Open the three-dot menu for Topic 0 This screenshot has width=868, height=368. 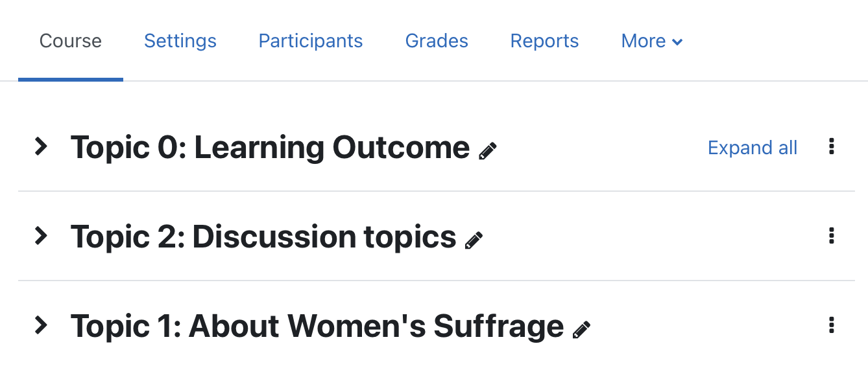point(832,147)
